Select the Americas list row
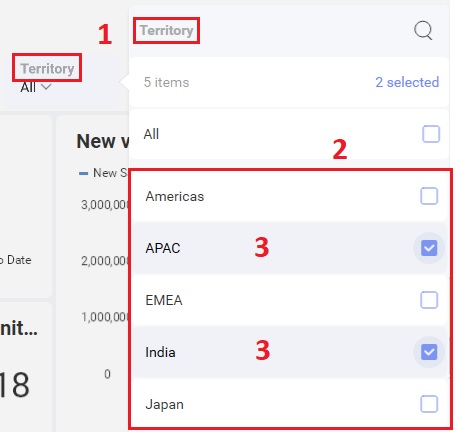 [x=289, y=196]
